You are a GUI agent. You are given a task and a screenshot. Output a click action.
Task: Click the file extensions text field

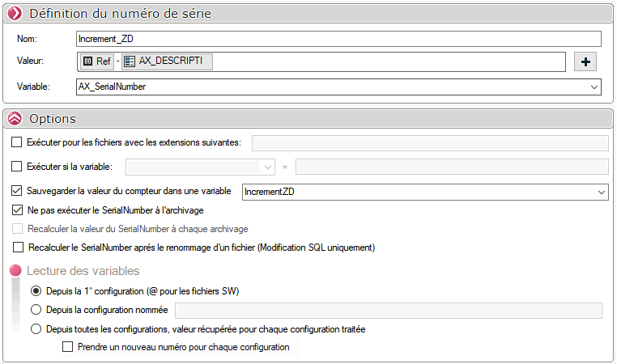click(430, 143)
